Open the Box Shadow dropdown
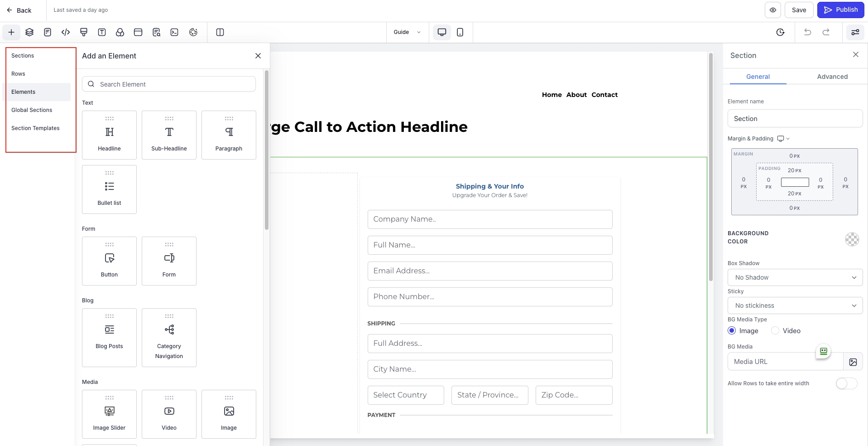Screen dimensions: 868x446 pyautogui.click(x=795, y=277)
